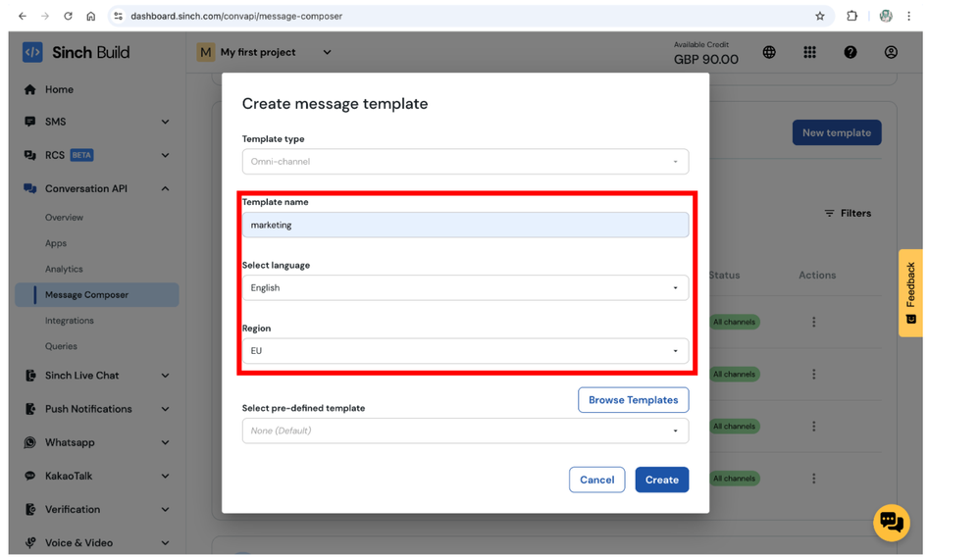Open the chat support bubble icon
Screen dimensions: 980x558
(x=891, y=522)
